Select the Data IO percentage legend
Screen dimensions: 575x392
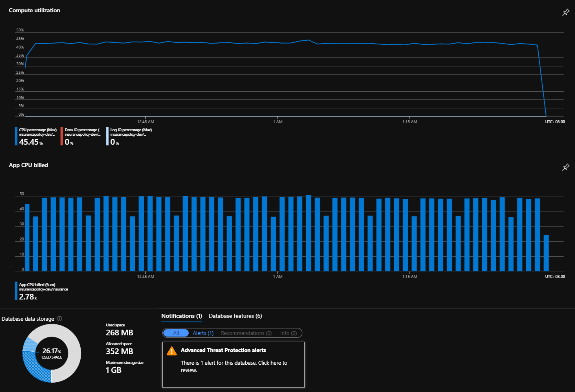pos(81,136)
